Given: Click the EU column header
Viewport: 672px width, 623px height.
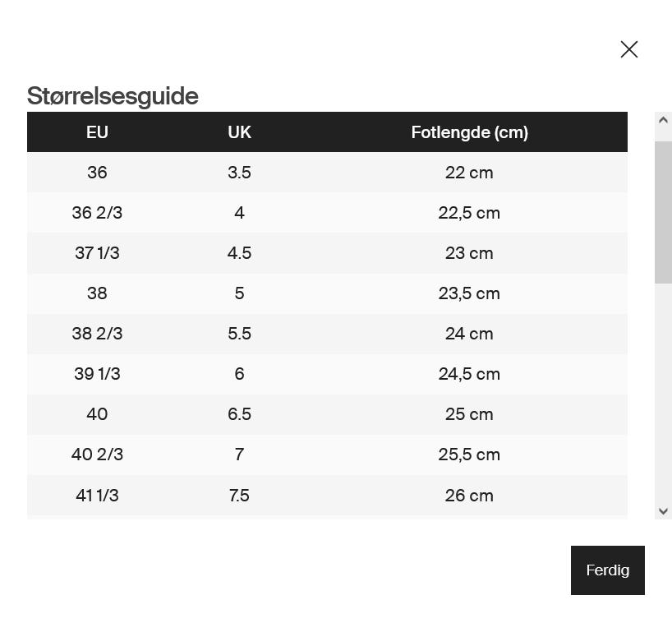Looking at the screenshot, I should coord(97,132).
